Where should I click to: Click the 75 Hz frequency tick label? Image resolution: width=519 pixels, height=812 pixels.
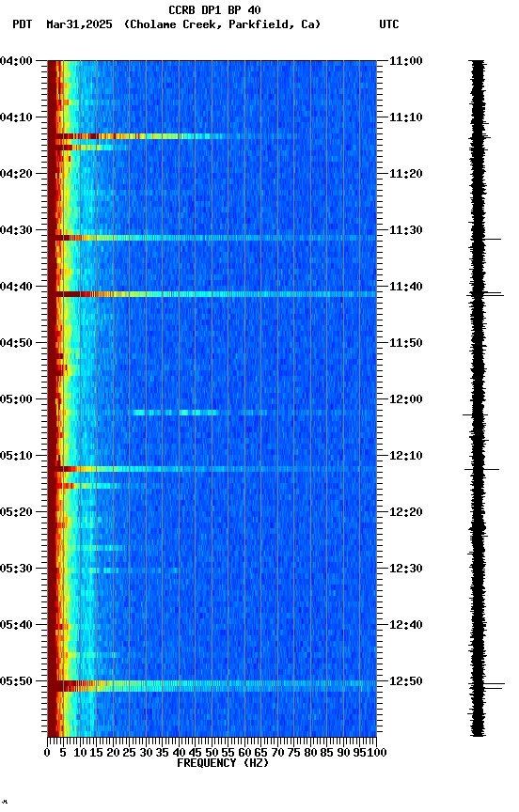point(294,754)
